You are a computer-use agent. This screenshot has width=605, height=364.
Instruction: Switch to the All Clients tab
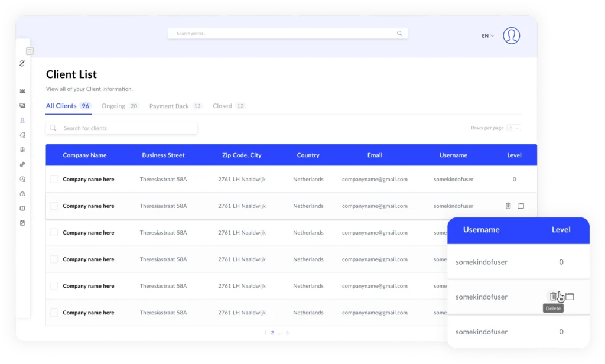pos(68,106)
